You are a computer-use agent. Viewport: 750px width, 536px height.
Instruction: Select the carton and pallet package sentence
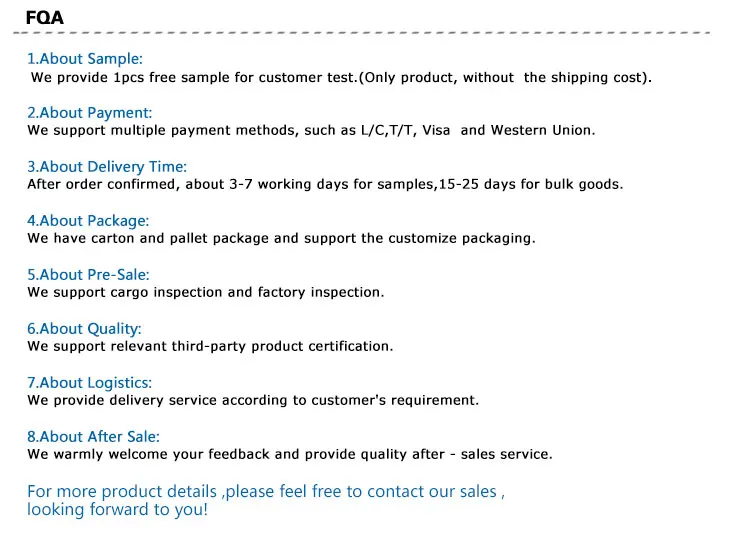[281, 239]
